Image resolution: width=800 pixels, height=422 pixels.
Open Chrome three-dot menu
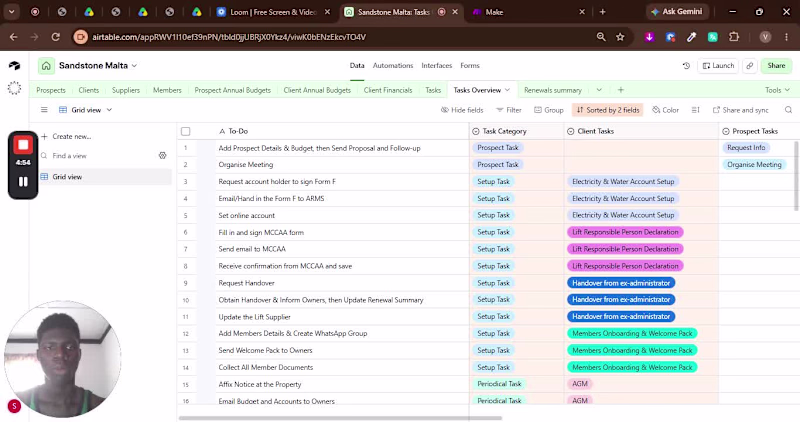[x=786, y=37]
